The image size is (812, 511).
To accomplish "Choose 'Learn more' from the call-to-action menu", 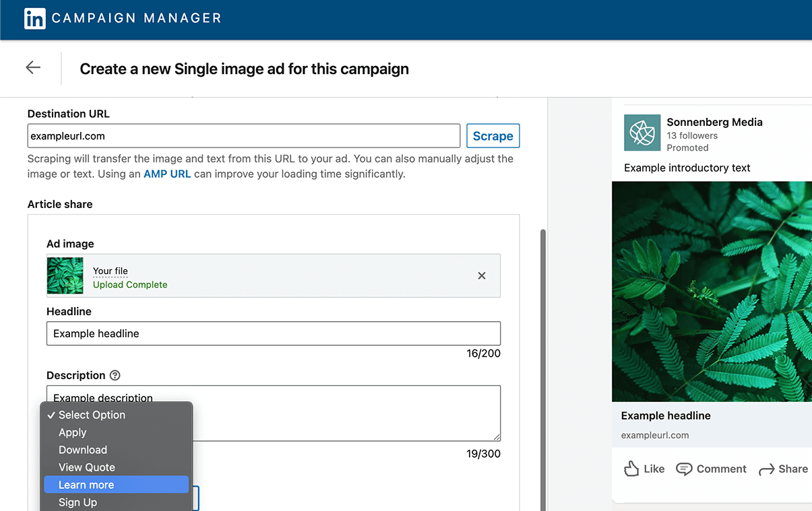I will (x=117, y=485).
